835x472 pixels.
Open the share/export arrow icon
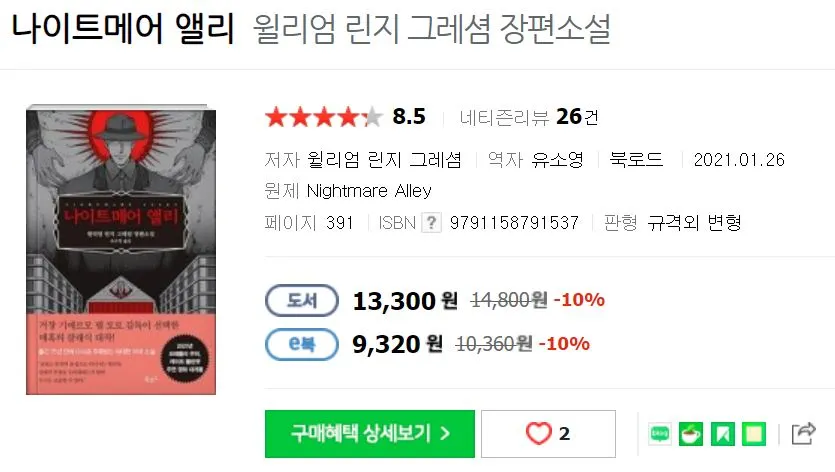804,433
